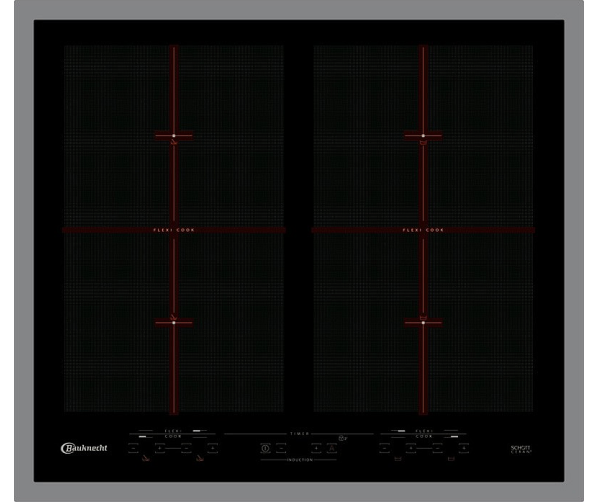Tap the first minus key of right Flexi Cook
Image resolution: width=598 pixels, height=502 pixels.
pos(384,448)
